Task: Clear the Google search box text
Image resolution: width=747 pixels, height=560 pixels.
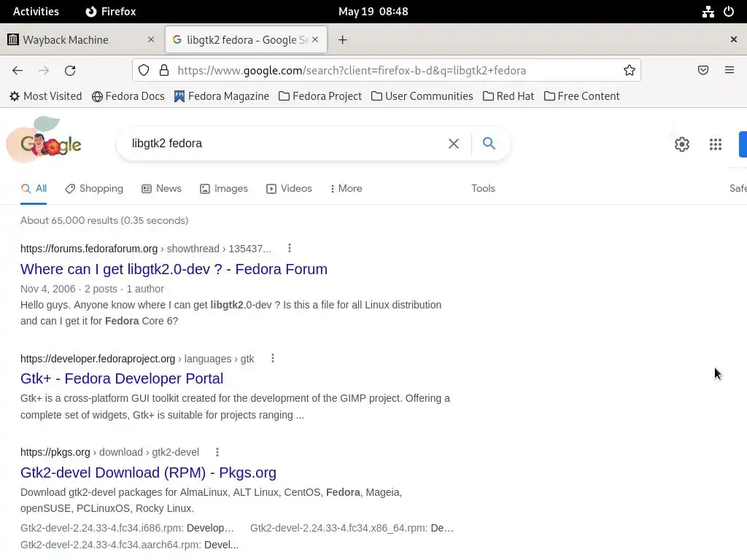Action: [x=454, y=144]
